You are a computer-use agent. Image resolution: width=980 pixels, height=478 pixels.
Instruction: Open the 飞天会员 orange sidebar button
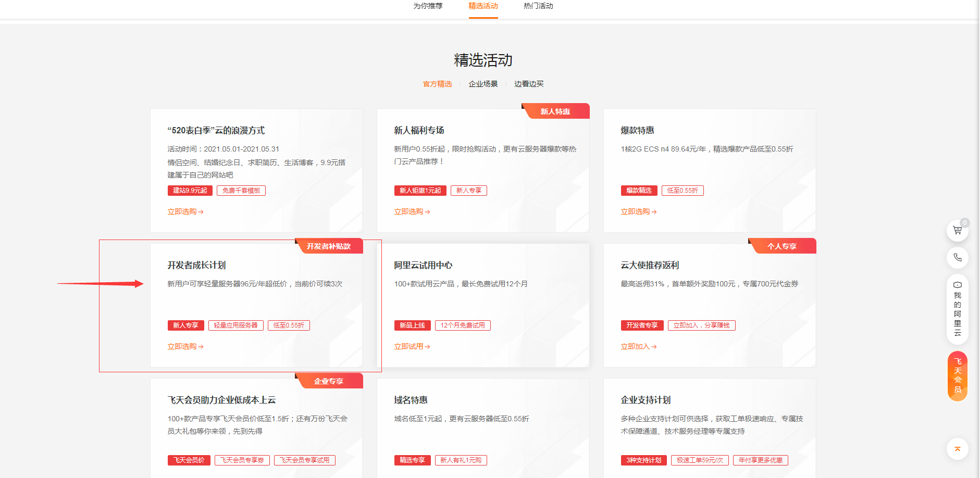957,376
